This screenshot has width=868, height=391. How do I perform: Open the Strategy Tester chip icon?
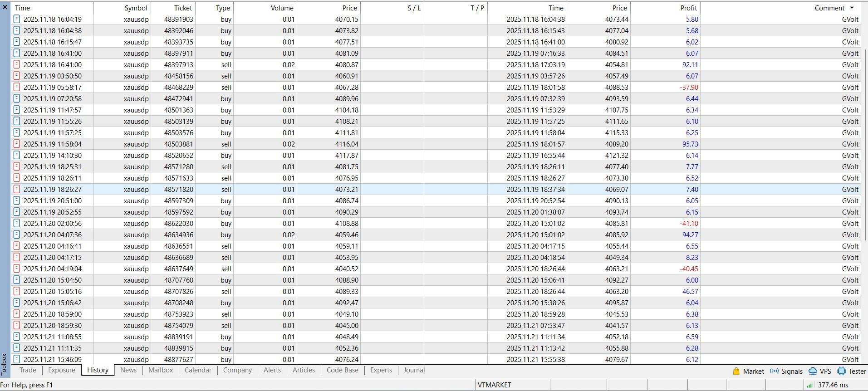[x=841, y=371]
